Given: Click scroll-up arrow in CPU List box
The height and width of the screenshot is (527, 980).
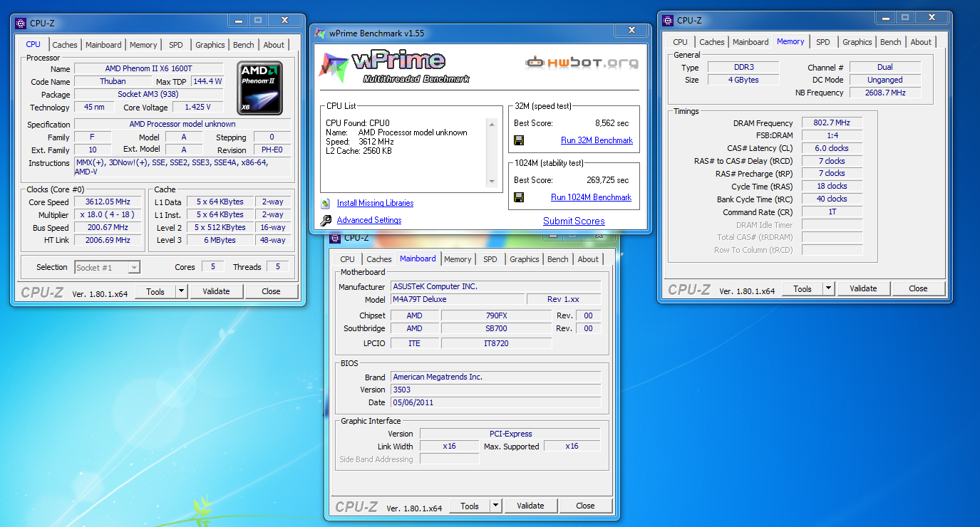Looking at the screenshot, I should (491, 124).
